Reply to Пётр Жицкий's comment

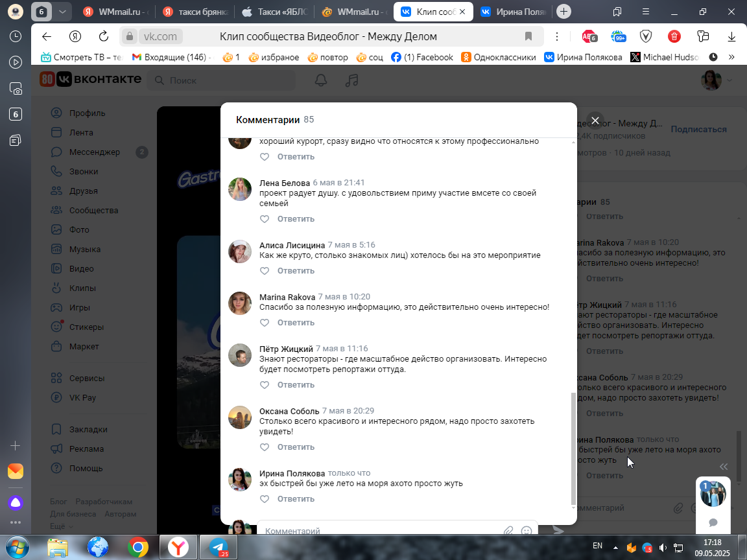[x=296, y=385]
